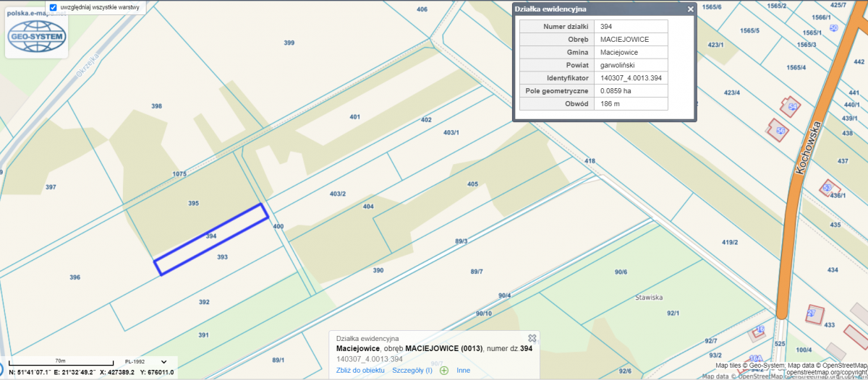Click house number 50 label
868x380 pixels.
[833, 28]
